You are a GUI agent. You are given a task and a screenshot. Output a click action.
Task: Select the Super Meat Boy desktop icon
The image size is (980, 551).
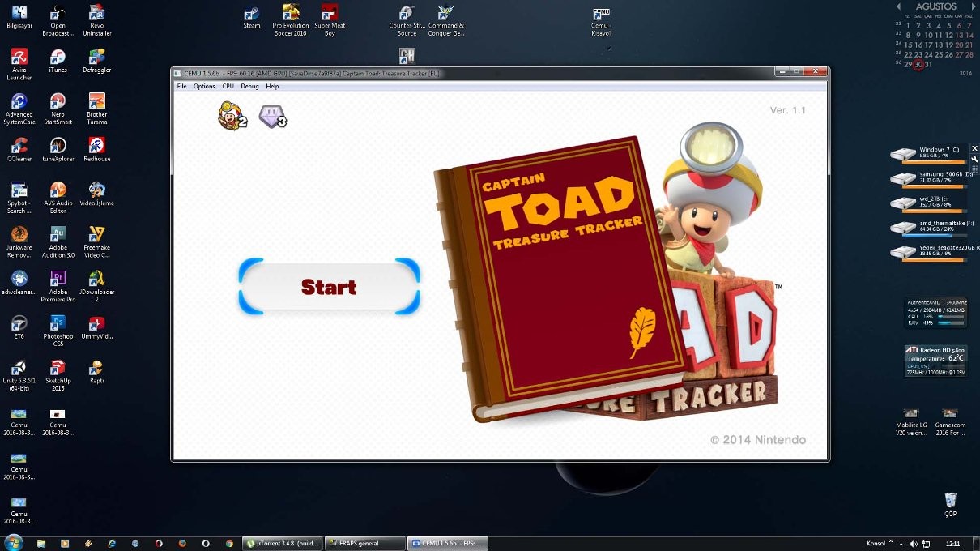click(x=329, y=21)
